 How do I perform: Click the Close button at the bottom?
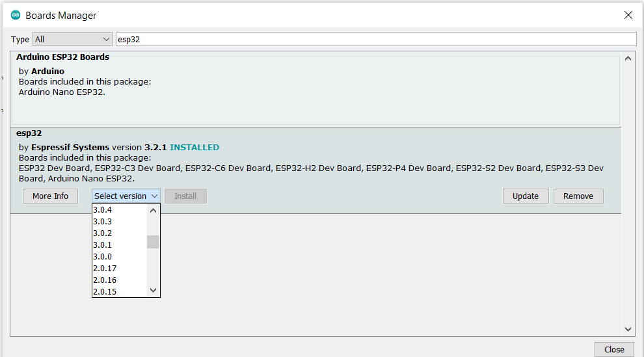coord(614,350)
